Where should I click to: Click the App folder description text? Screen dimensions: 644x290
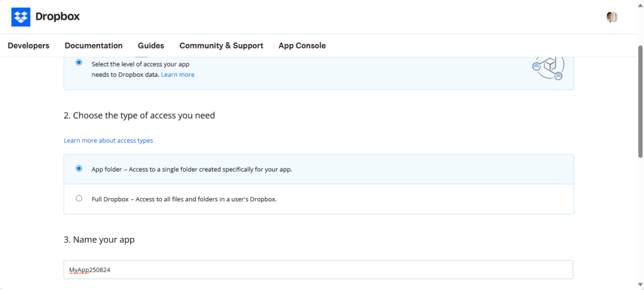(x=192, y=169)
